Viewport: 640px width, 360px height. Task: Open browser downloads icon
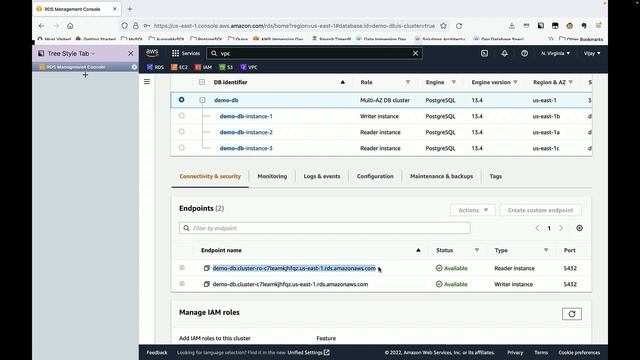tap(511, 26)
